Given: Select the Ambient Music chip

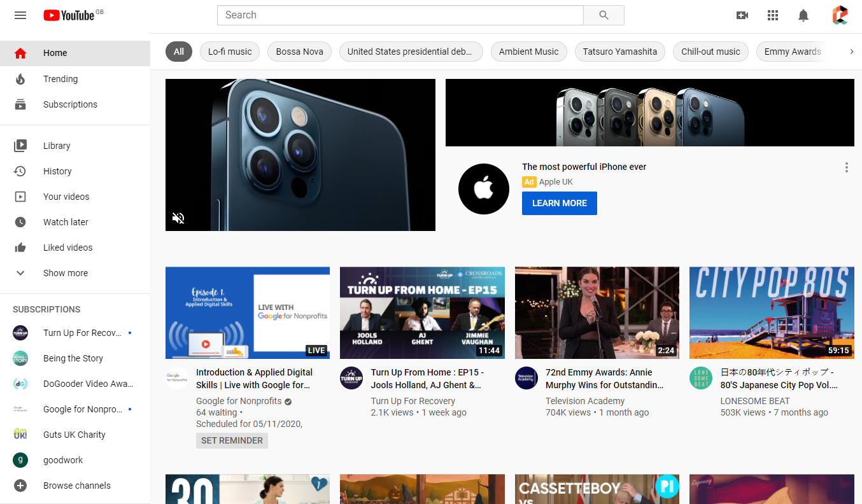Looking at the screenshot, I should (x=529, y=52).
